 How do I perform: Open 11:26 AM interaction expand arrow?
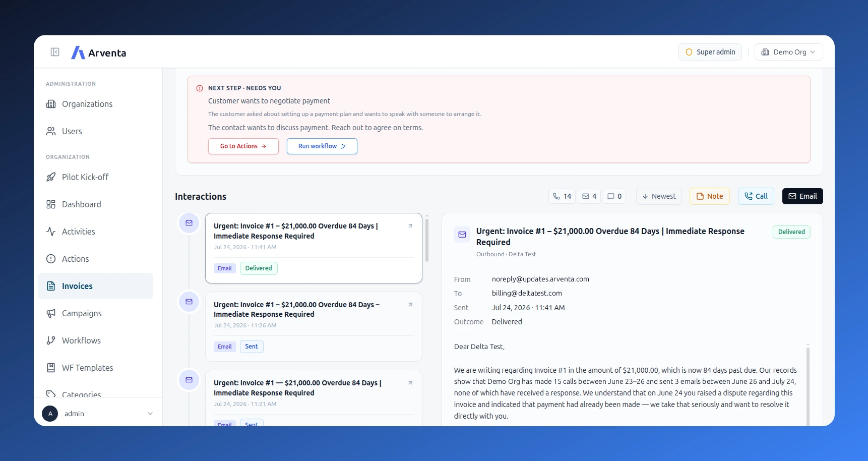[x=410, y=305]
